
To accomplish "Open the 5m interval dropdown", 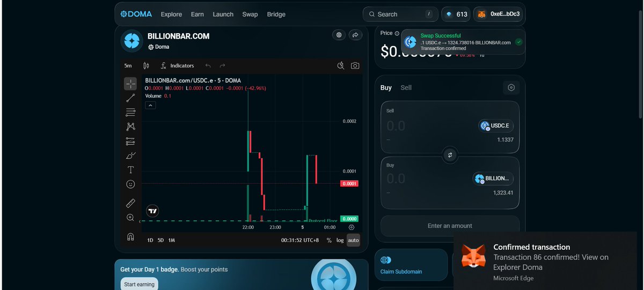I will pos(128,65).
